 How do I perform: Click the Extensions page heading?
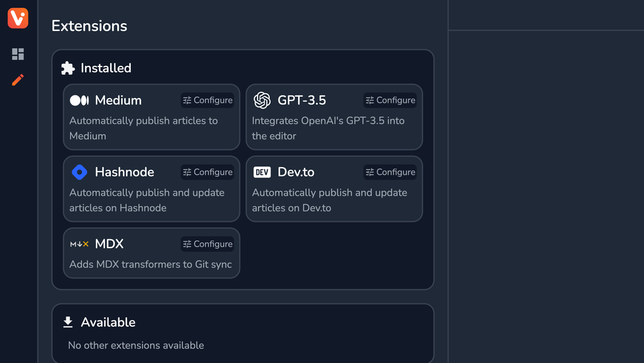click(89, 26)
